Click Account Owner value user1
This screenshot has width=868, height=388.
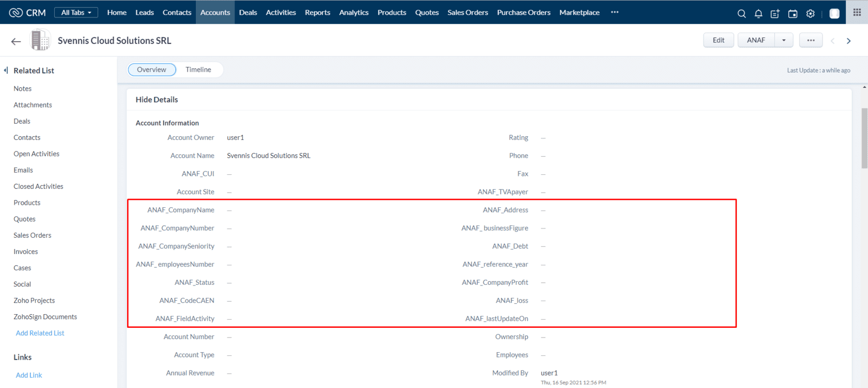click(235, 138)
